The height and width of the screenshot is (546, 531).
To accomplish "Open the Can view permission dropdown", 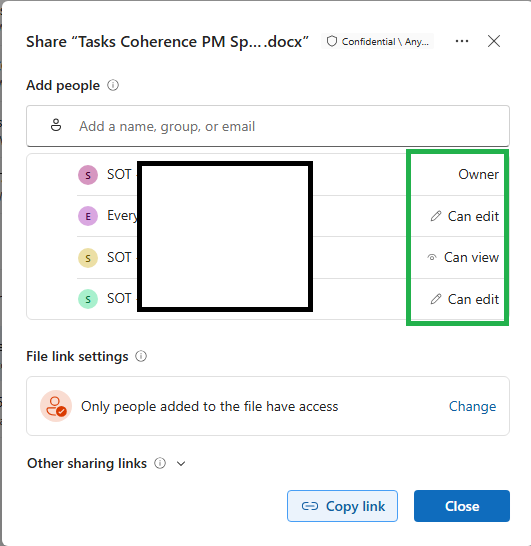I will coord(463,258).
